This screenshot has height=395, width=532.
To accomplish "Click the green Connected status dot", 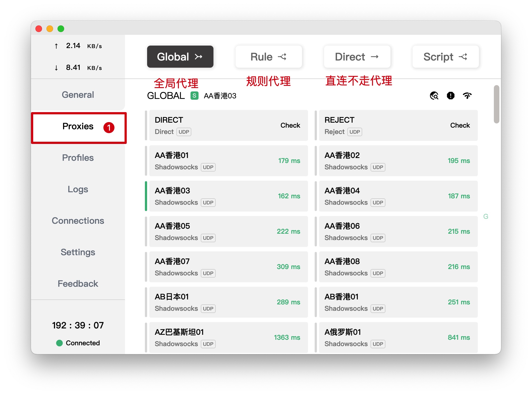I will pyautogui.click(x=59, y=343).
